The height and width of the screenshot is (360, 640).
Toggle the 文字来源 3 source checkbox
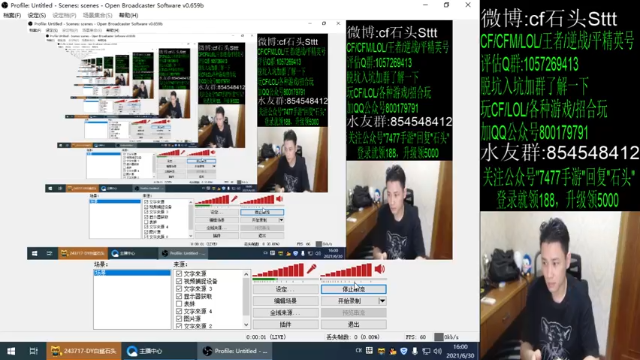179,289
